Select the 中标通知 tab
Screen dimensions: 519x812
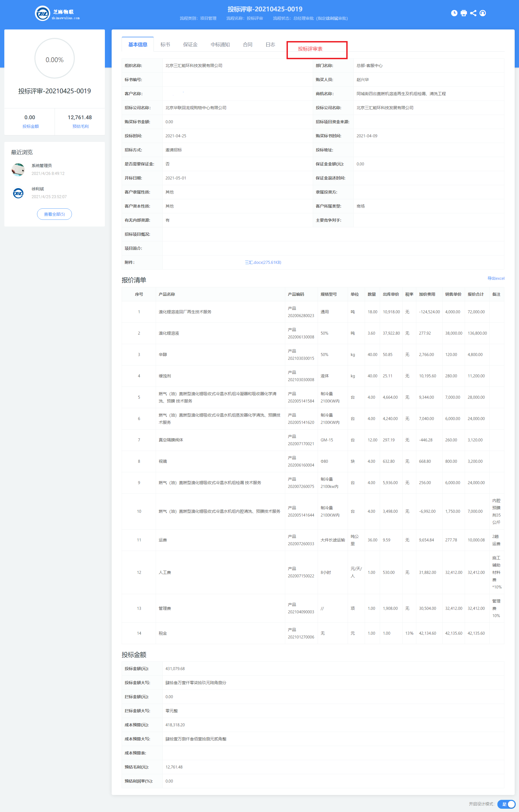(x=220, y=45)
